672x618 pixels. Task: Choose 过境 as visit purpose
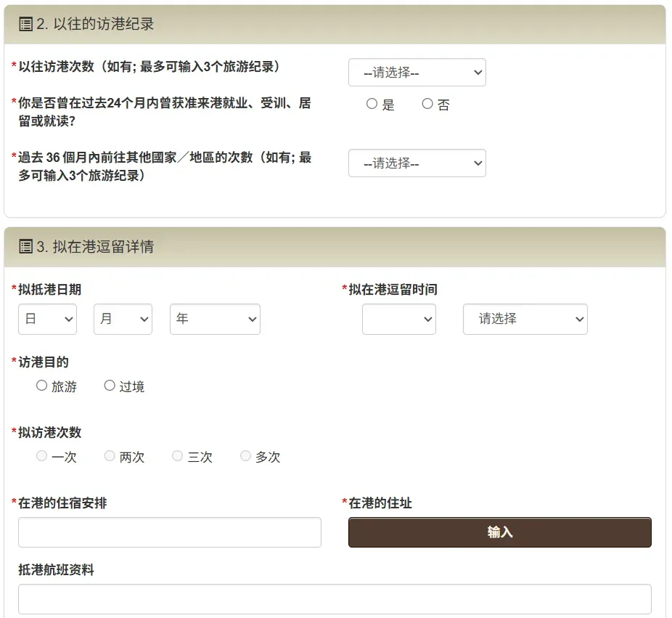pyautogui.click(x=110, y=386)
